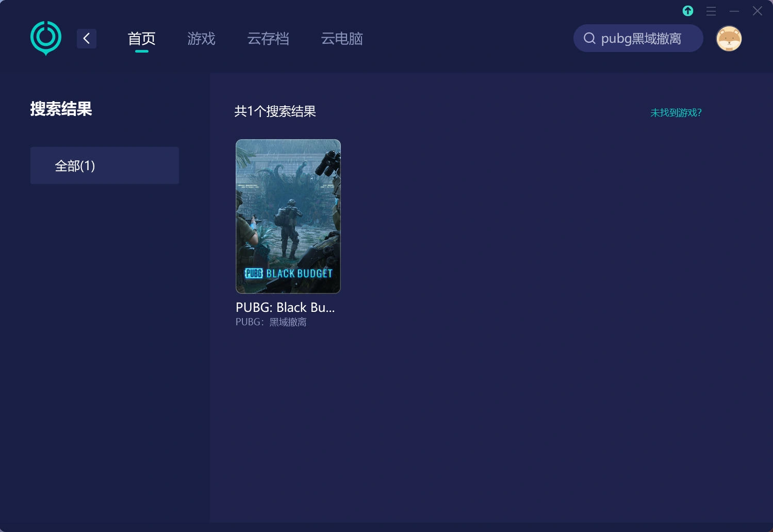The width and height of the screenshot is (773, 532).
Task: Click the 搜索结果 sidebar heading
Action: point(61,109)
